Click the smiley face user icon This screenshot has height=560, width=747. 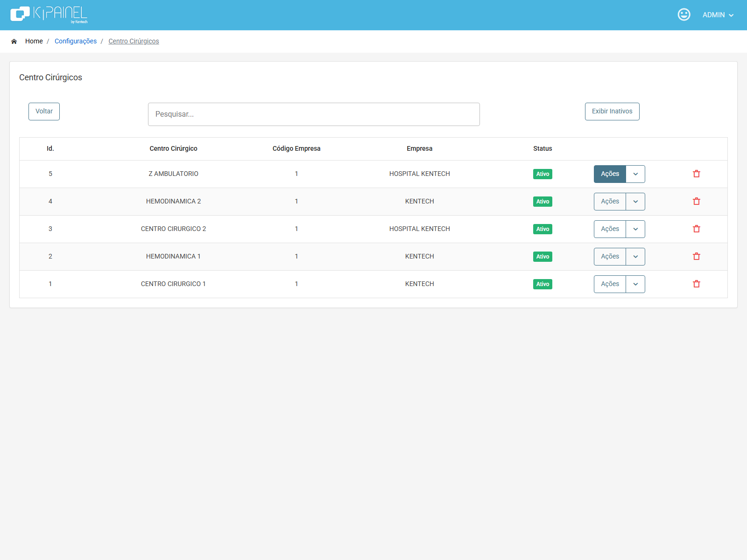tap(684, 14)
